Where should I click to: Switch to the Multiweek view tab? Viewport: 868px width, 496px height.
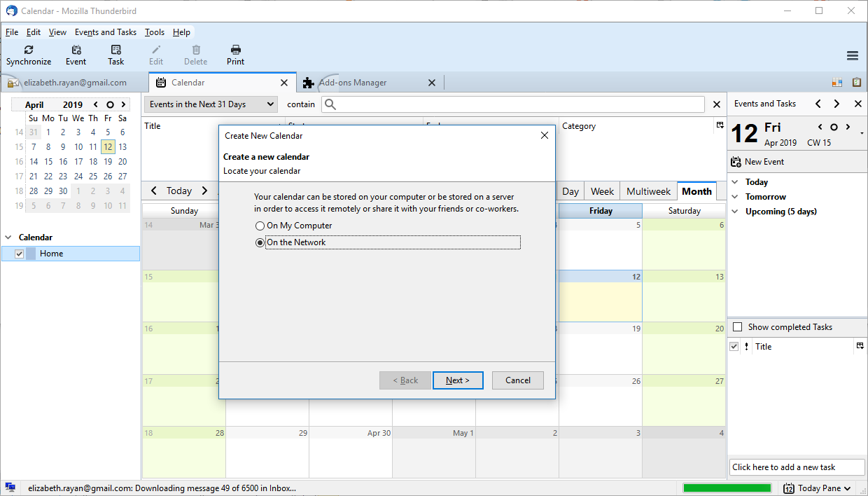point(647,191)
